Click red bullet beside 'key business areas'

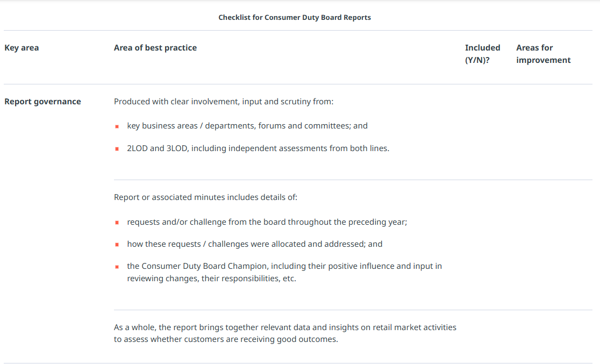pos(117,126)
